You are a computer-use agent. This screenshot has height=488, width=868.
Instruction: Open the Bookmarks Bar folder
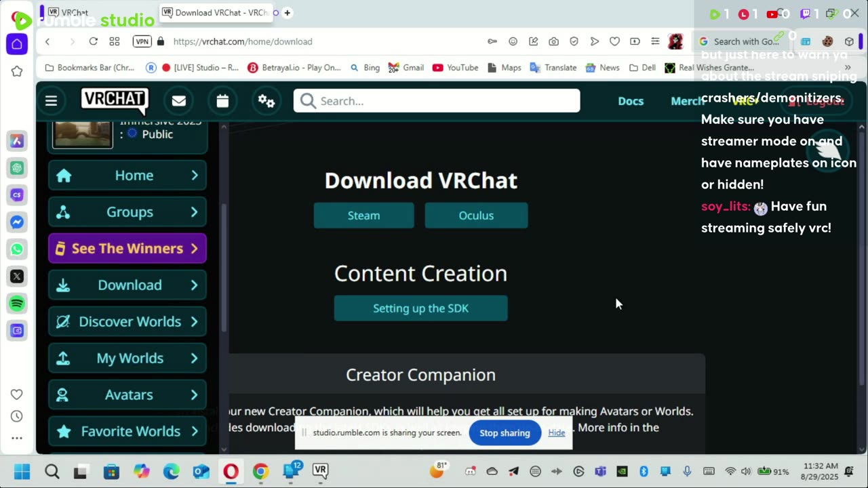[90, 68]
